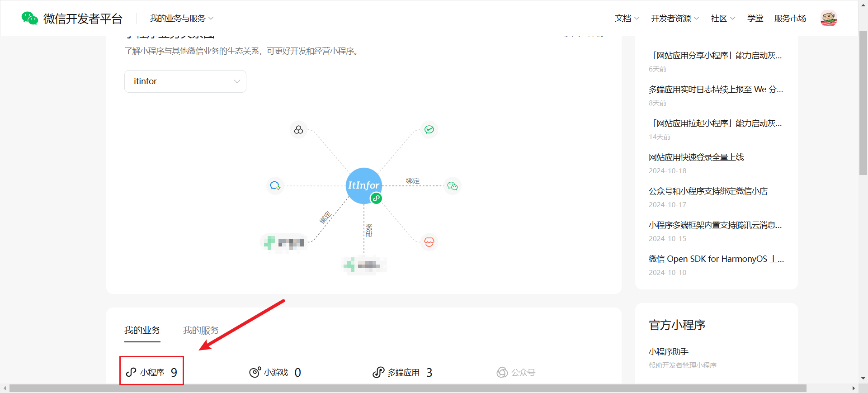Click the green WeChat bubbles node icon
Screen dimensions: 868x393
coord(453,186)
